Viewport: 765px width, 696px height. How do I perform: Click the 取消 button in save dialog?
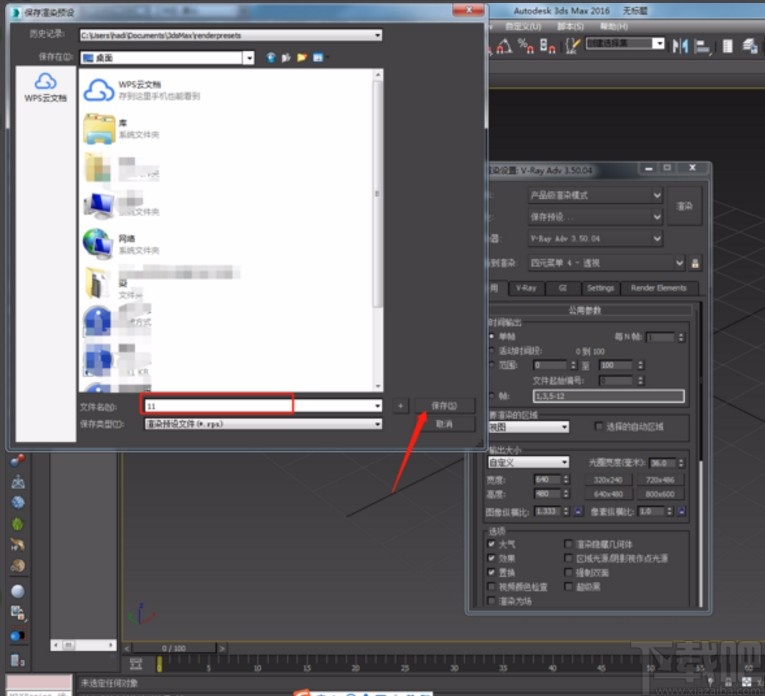point(444,424)
